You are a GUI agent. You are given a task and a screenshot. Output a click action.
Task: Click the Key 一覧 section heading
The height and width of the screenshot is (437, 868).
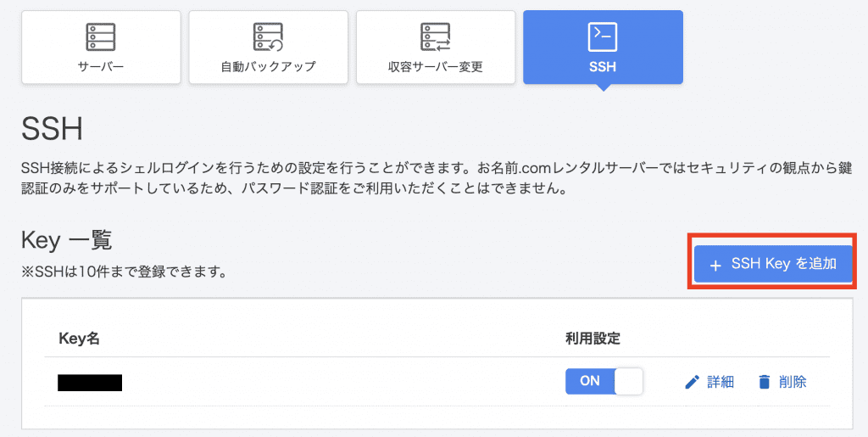coord(66,241)
